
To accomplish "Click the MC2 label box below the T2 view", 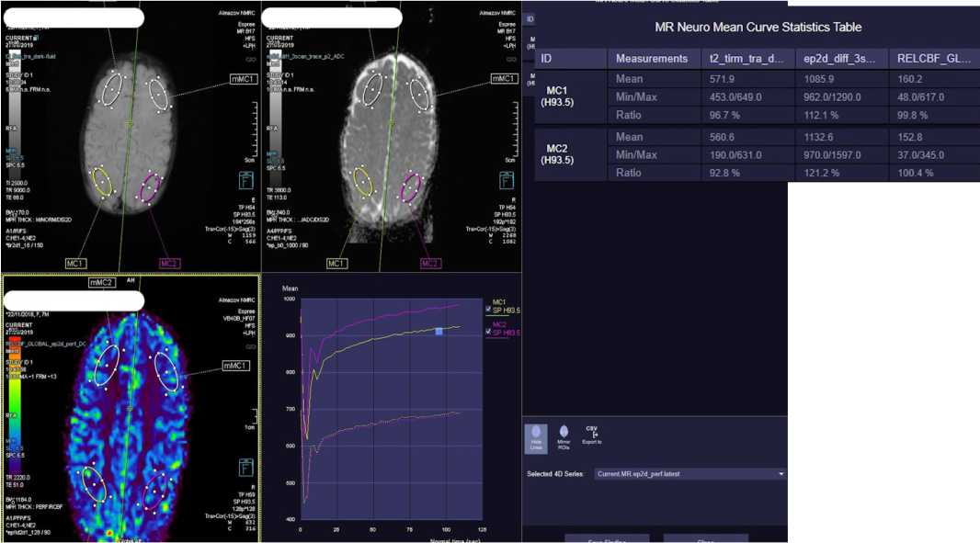I will (169, 264).
